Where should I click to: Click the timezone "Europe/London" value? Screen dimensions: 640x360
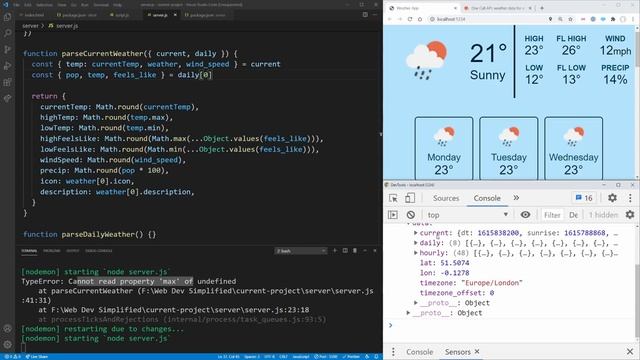pos(492,283)
